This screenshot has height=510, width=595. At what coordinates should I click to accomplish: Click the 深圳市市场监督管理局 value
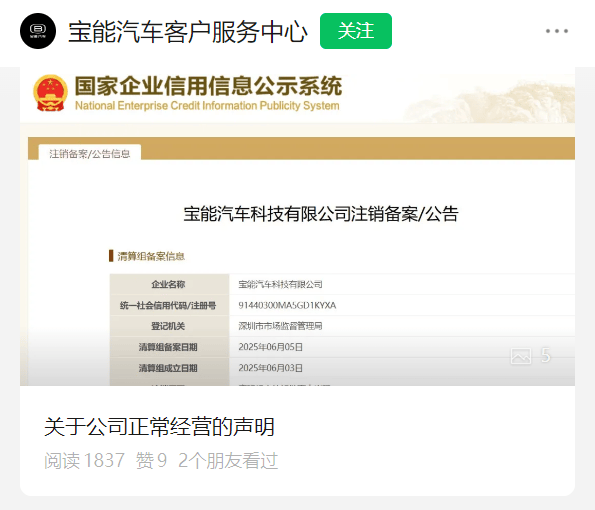click(x=280, y=326)
